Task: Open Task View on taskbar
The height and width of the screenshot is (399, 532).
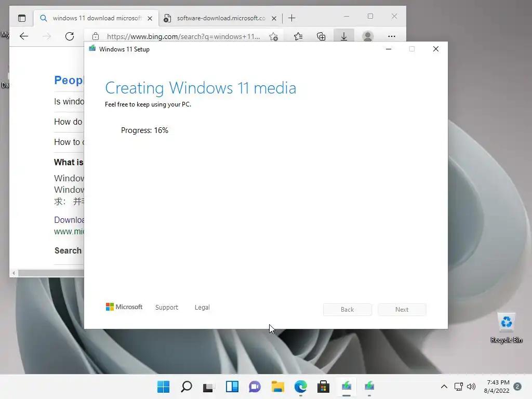Action: pos(209,387)
